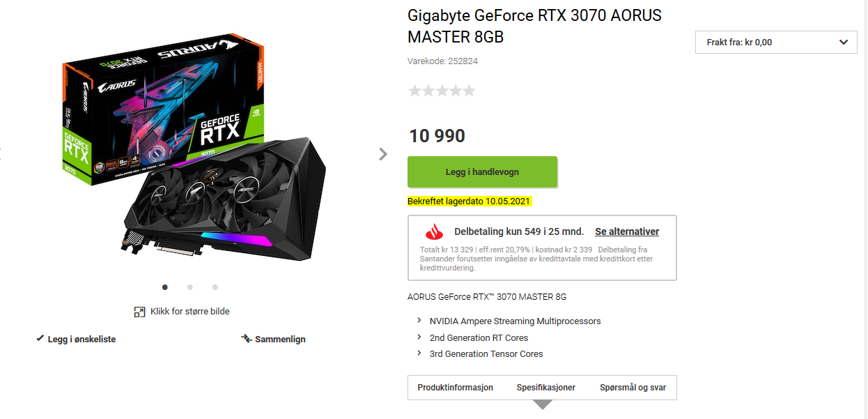Open the Produktinformasjon tab
868x419 pixels.
click(456, 388)
